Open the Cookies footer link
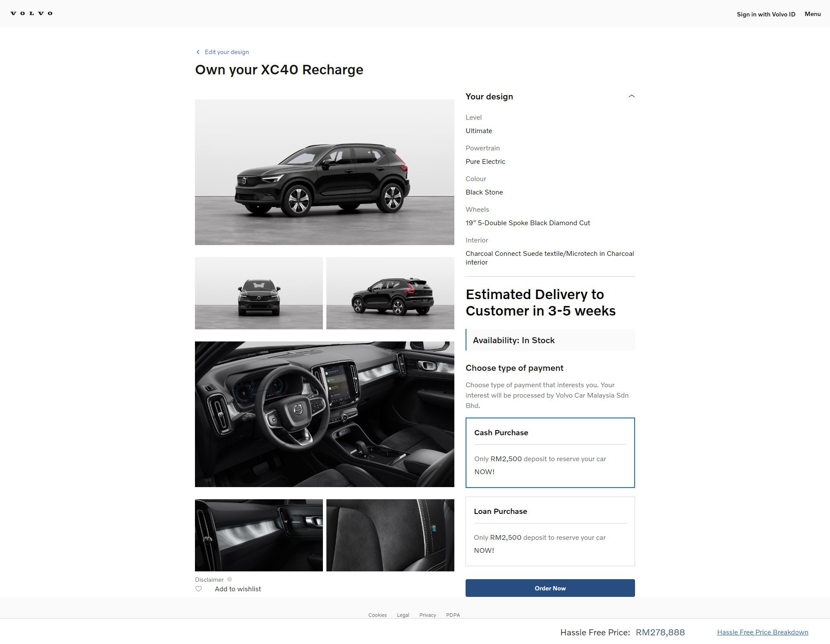Image resolution: width=830 pixels, height=644 pixels. pos(377,615)
